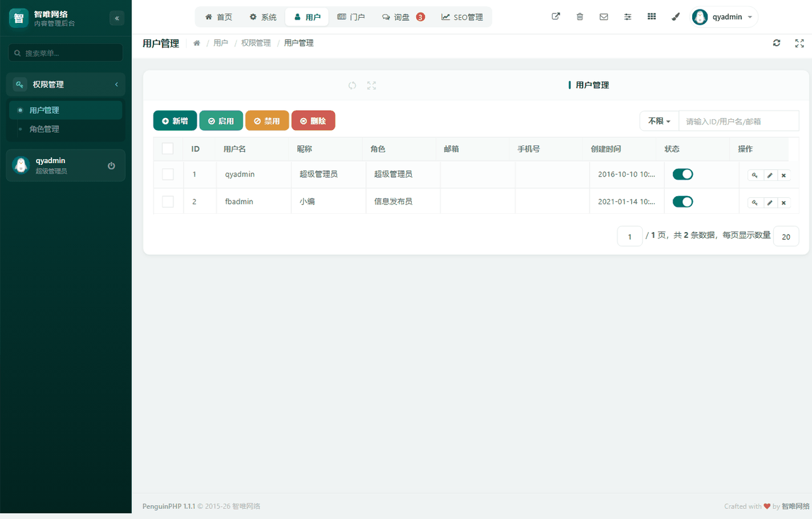Switch to the 询盘 top tab
The image size is (812, 519).
click(x=403, y=17)
